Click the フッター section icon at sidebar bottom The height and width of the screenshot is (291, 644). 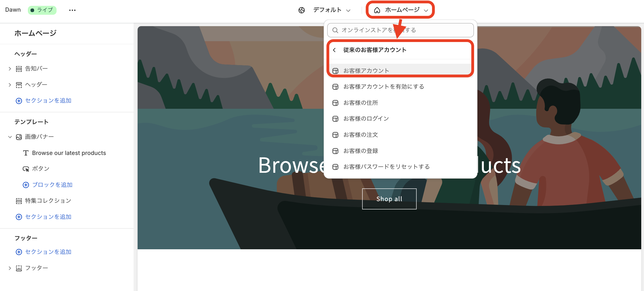click(19, 268)
